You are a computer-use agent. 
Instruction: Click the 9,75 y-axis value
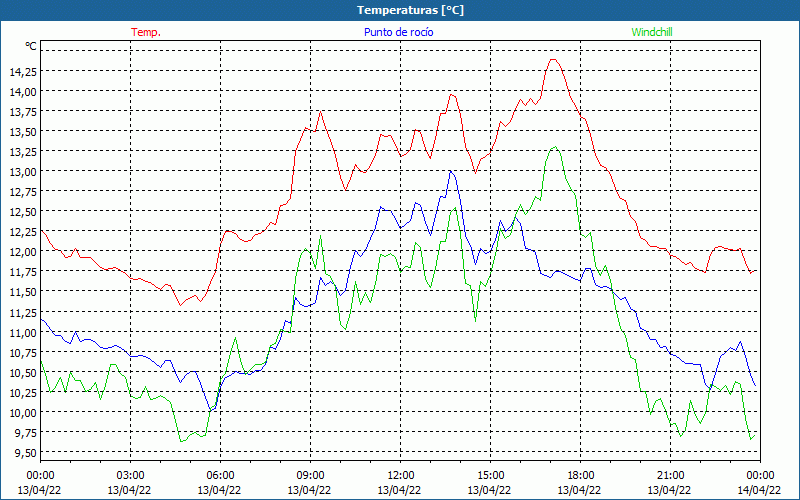coord(26,433)
